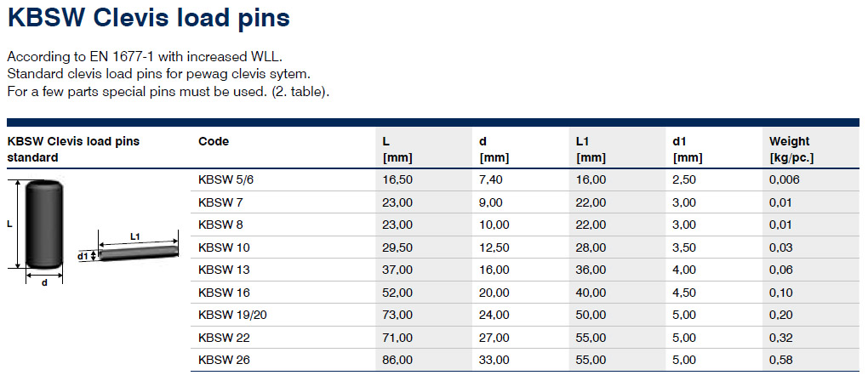Select the KBSW 13 code cell

(x=223, y=270)
